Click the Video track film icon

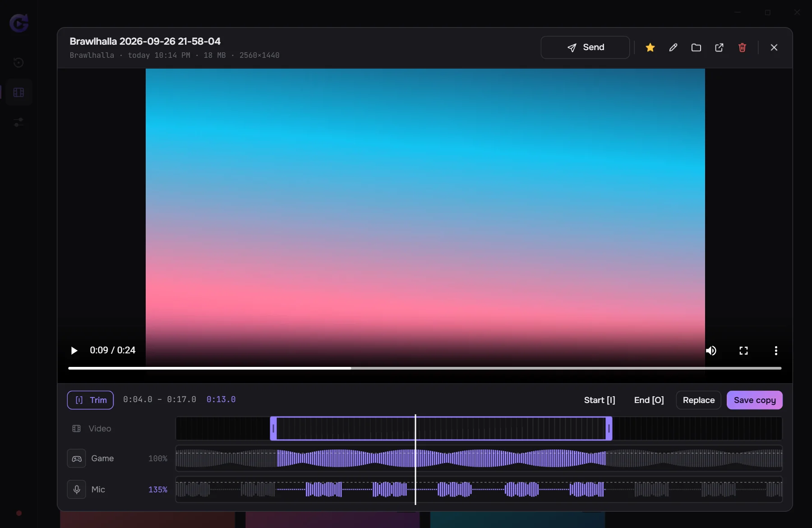[x=77, y=429]
